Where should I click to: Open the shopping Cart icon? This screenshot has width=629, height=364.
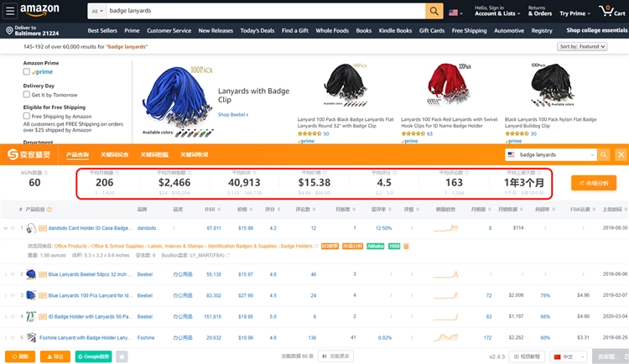click(x=611, y=11)
